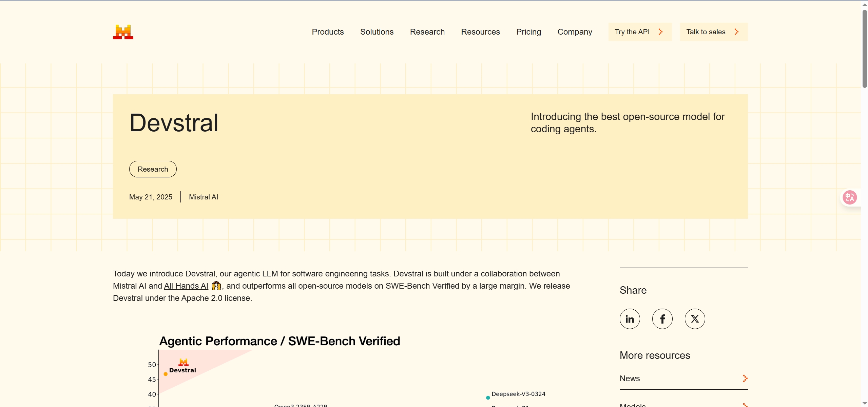The image size is (868, 407).
Task: Open the News resource link
Action: tap(683, 379)
